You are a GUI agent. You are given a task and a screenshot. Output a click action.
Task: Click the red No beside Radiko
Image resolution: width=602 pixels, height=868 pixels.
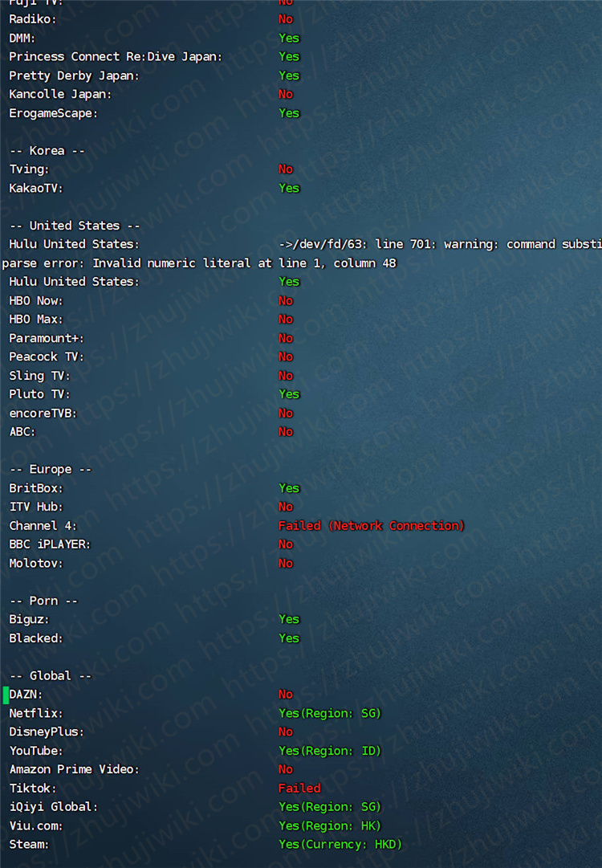coord(286,19)
